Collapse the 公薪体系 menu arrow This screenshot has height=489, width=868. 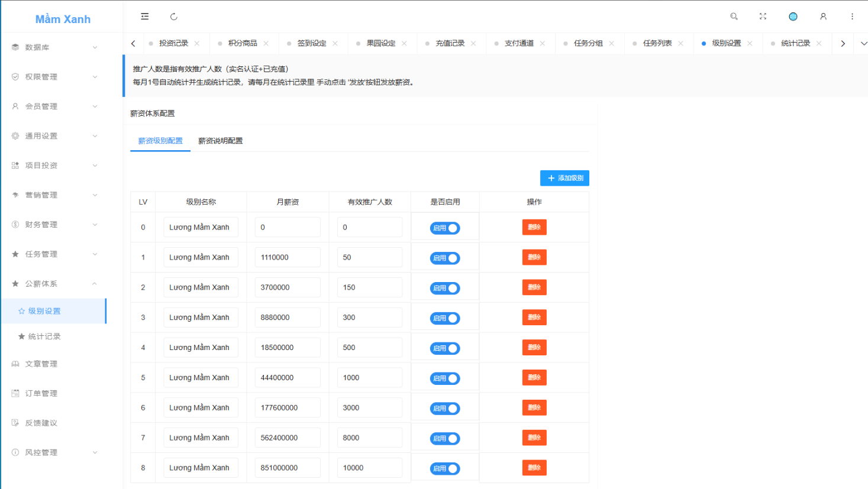(x=95, y=284)
